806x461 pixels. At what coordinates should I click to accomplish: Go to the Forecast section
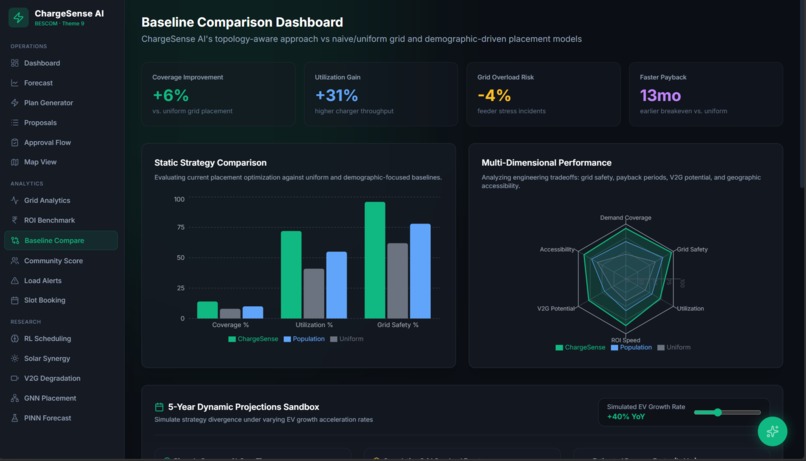click(61, 83)
